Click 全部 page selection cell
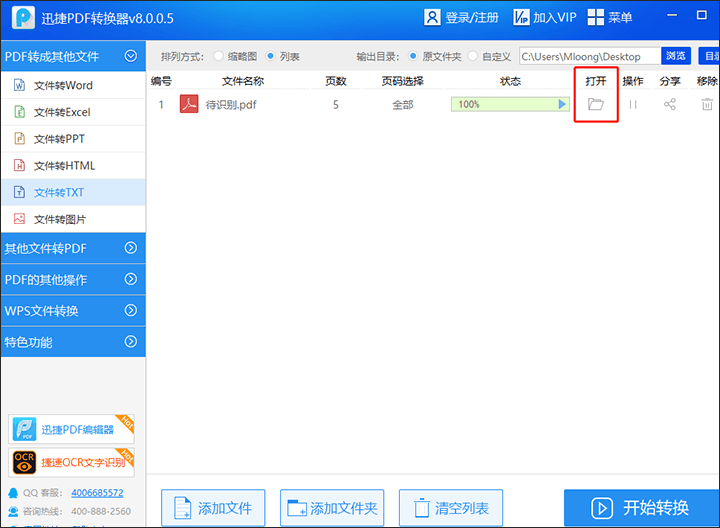Image resolution: width=720 pixels, height=528 pixels. click(x=403, y=105)
